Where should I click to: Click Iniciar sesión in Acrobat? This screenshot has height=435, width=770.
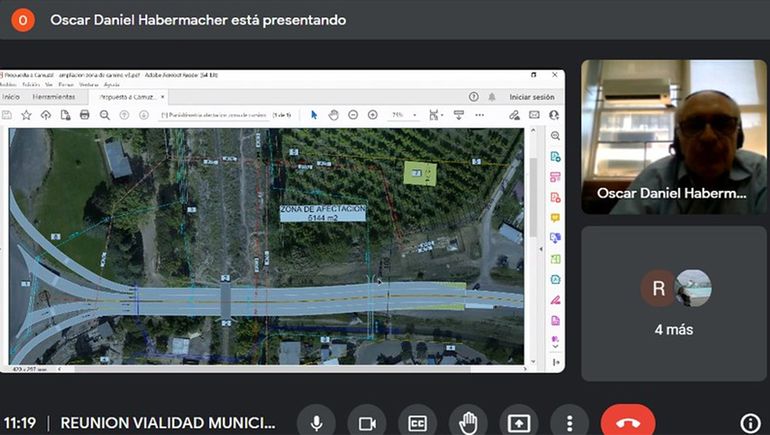click(531, 97)
